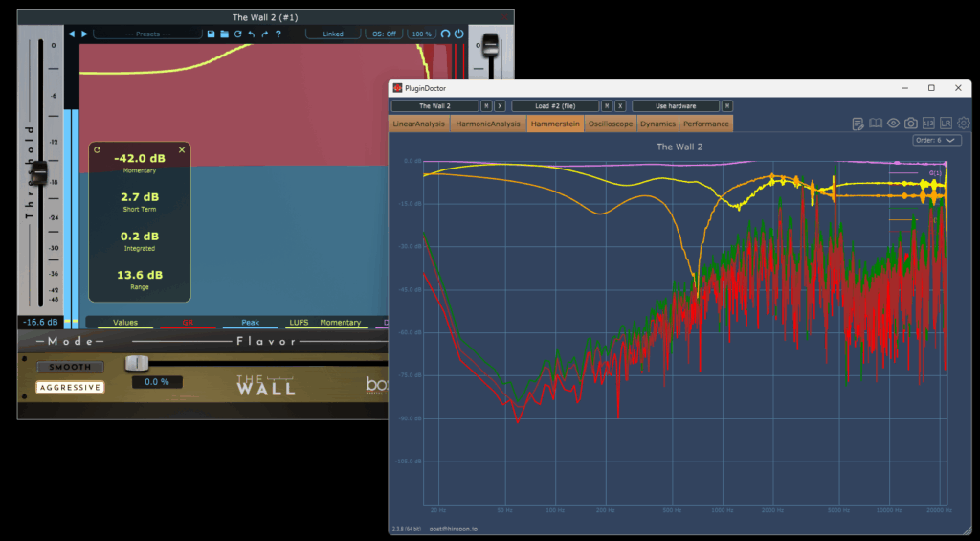Toggle The Wall power bypass button

(x=459, y=34)
